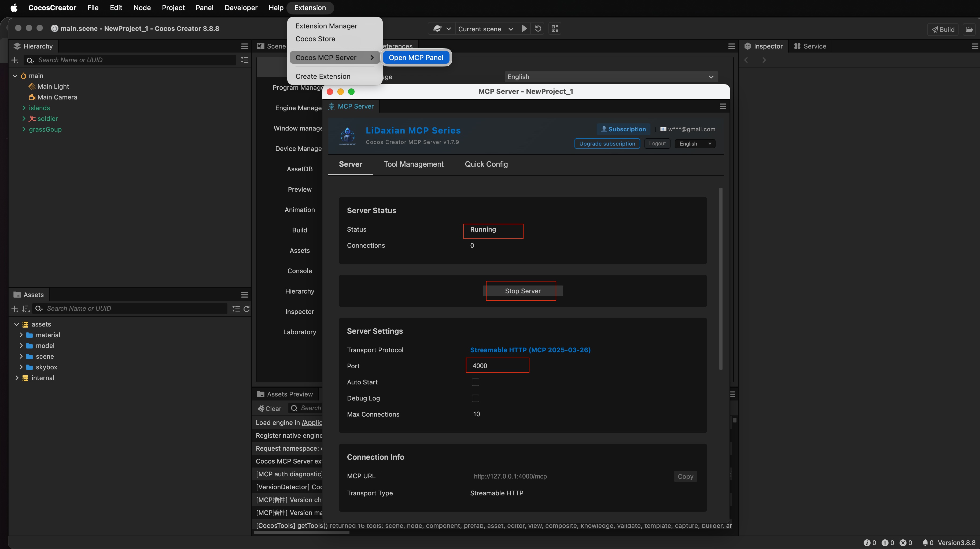This screenshot has width=980, height=549.
Task: Open the Preferences language English dropdown
Action: pos(611,77)
